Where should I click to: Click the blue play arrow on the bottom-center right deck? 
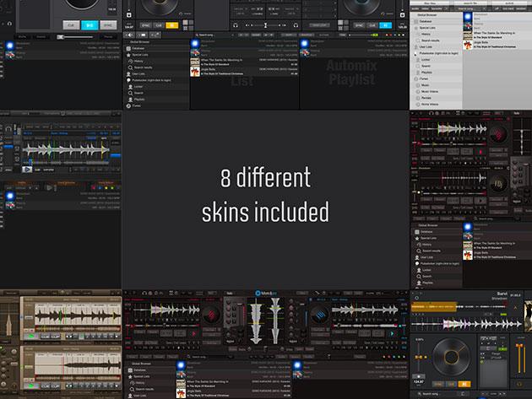coord(392,333)
